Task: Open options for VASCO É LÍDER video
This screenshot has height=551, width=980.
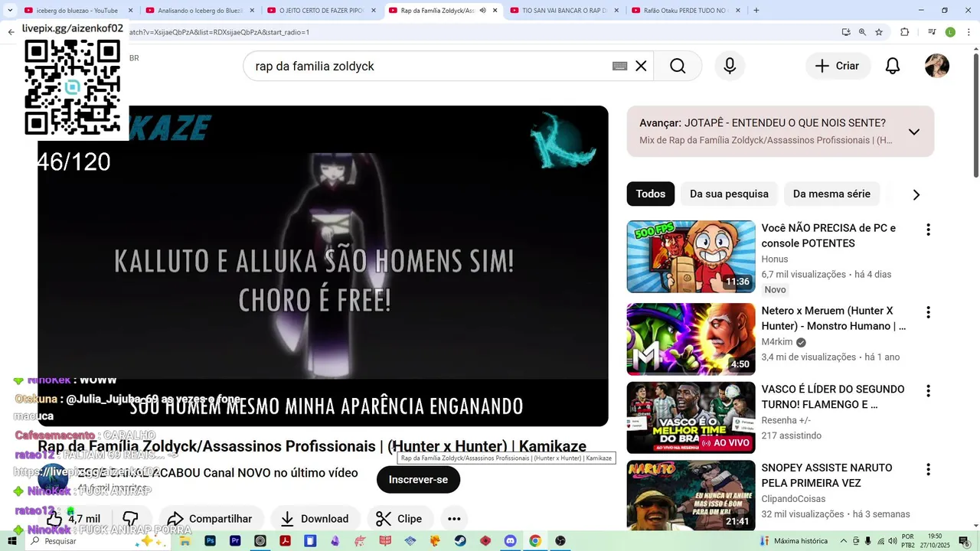Action: (928, 391)
